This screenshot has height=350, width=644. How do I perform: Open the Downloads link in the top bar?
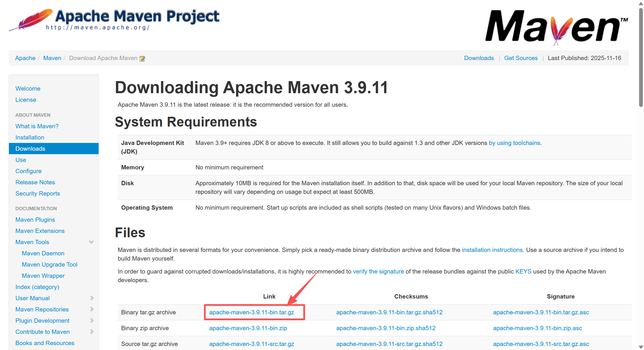(x=479, y=58)
